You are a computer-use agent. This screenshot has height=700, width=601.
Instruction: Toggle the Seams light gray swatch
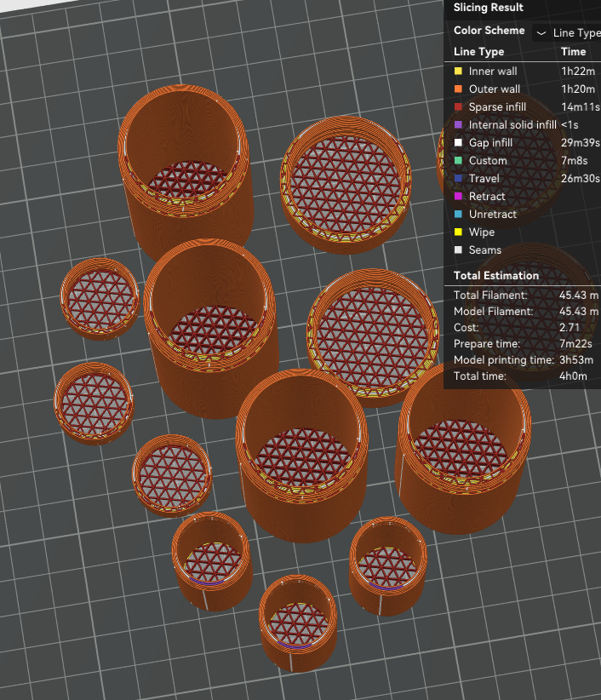pos(458,250)
